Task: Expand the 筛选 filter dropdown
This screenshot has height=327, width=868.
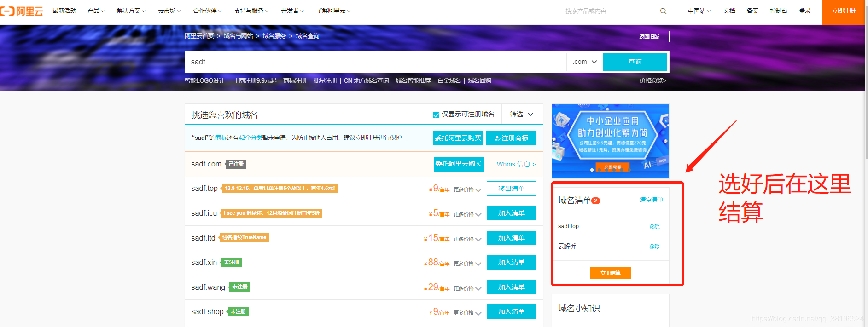Action: point(521,114)
